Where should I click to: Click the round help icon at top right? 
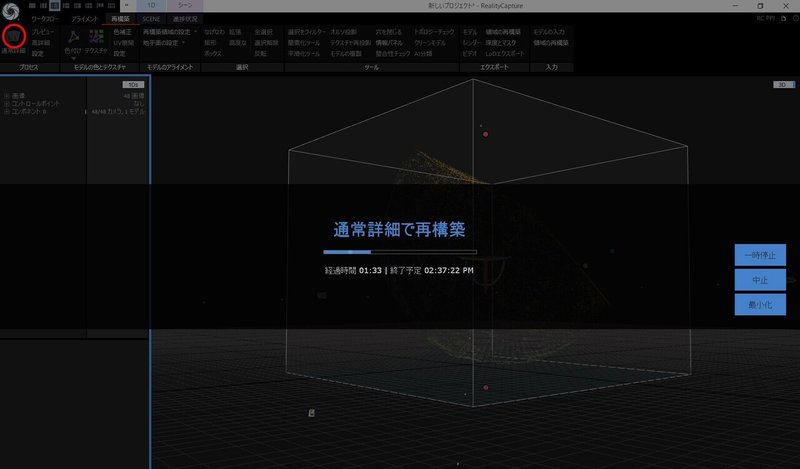point(795,18)
